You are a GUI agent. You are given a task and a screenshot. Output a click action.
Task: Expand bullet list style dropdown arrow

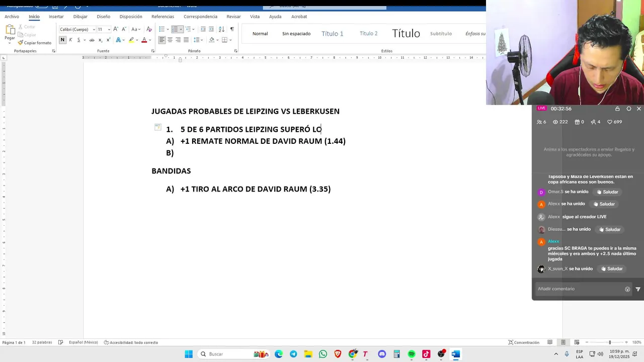click(x=167, y=29)
